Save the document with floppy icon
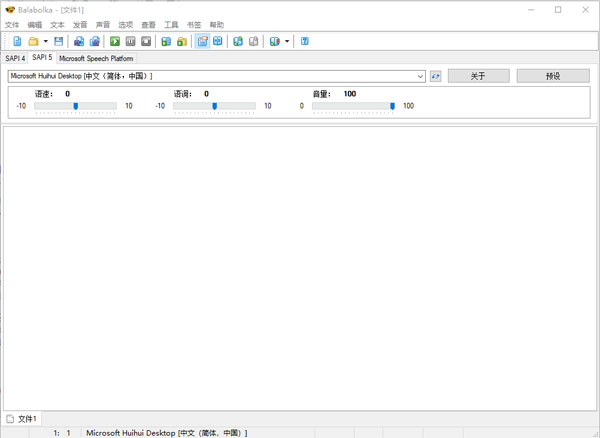Screen dimensions: 600x438 coord(59,41)
